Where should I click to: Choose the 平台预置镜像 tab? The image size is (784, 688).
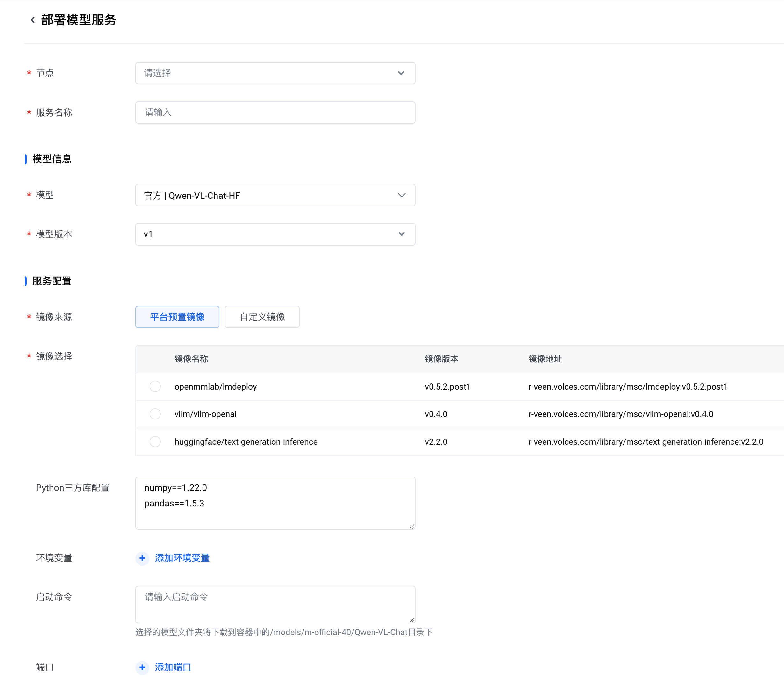[x=177, y=317]
